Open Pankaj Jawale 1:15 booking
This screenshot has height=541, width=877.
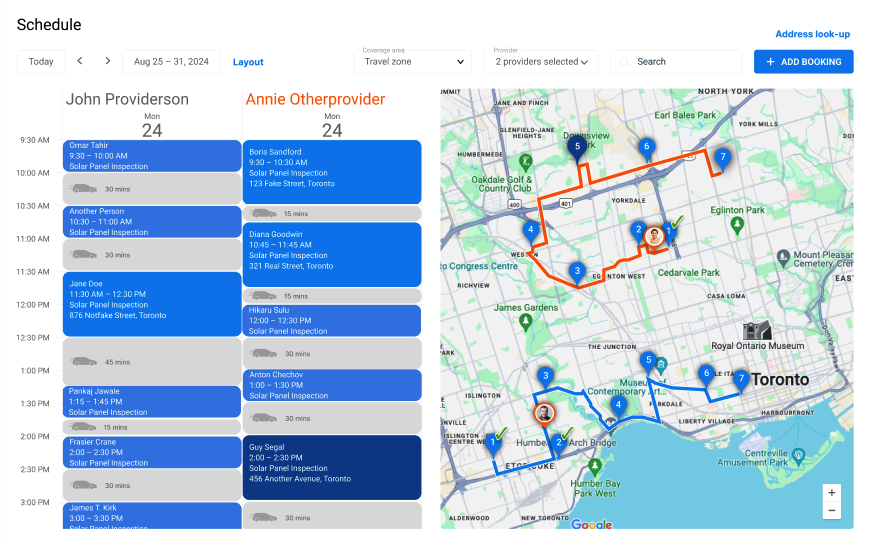(x=152, y=401)
